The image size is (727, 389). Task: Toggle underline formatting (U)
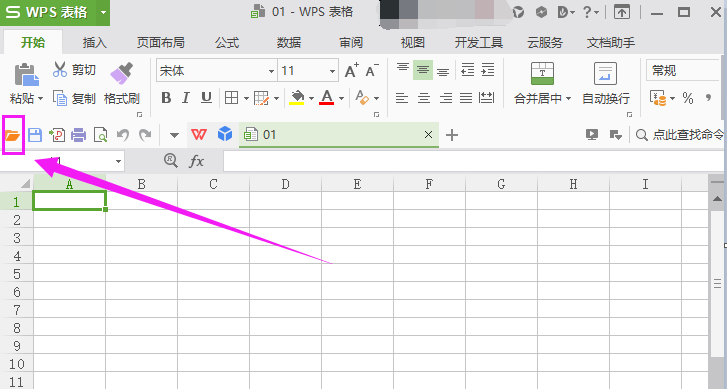pyautogui.click(x=206, y=98)
